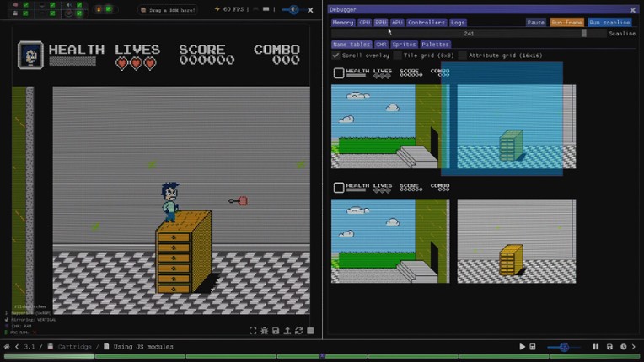Screen dimensions: 644x362
Task: Click the save disk icon in the bottom bar
Action: tap(609, 347)
